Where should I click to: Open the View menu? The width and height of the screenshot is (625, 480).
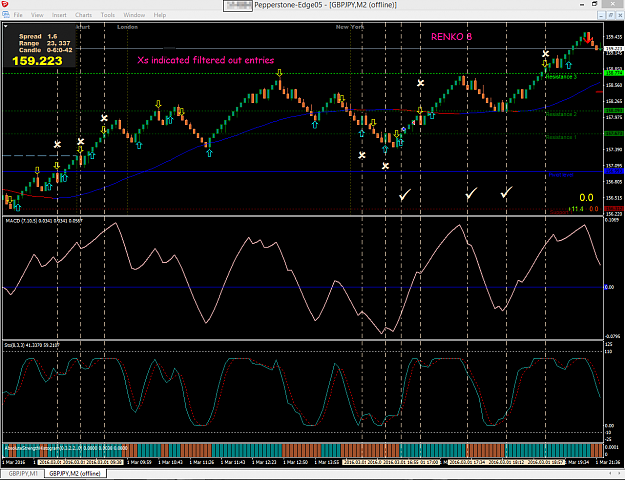[x=37, y=15]
